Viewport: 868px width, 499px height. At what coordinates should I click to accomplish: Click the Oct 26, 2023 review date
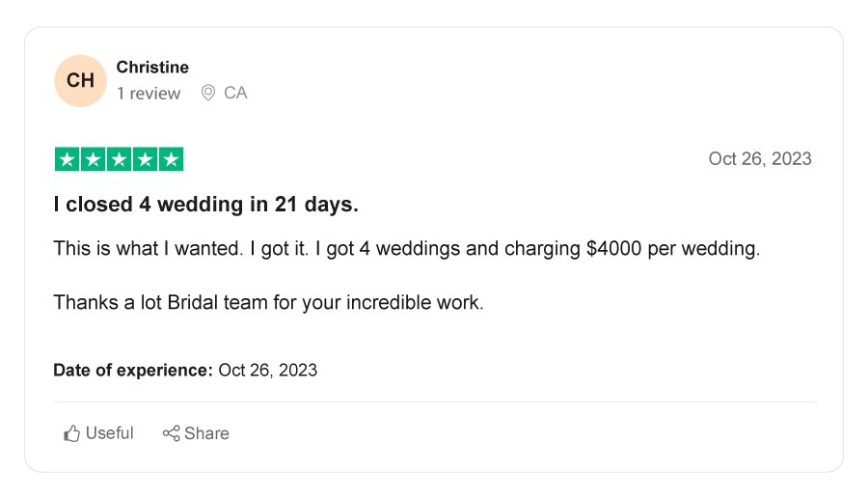coord(760,159)
